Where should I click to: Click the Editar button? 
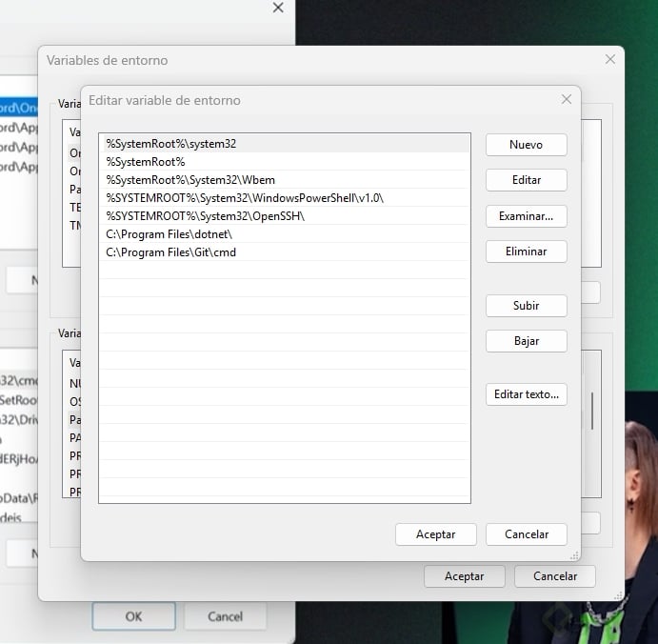click(x=527, y=180)
